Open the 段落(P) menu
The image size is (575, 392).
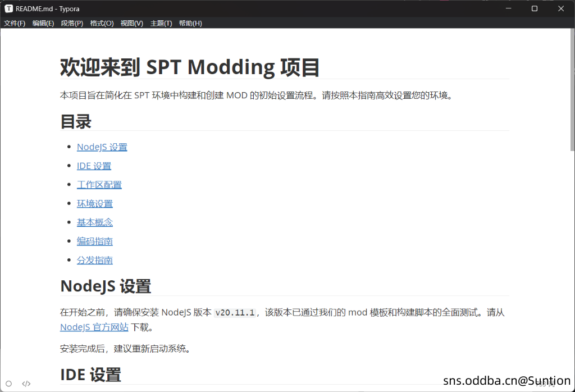(72, 23)
